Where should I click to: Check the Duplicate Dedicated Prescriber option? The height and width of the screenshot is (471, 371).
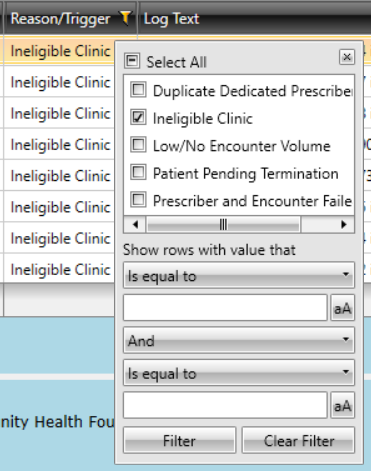(x=138, y=90)
